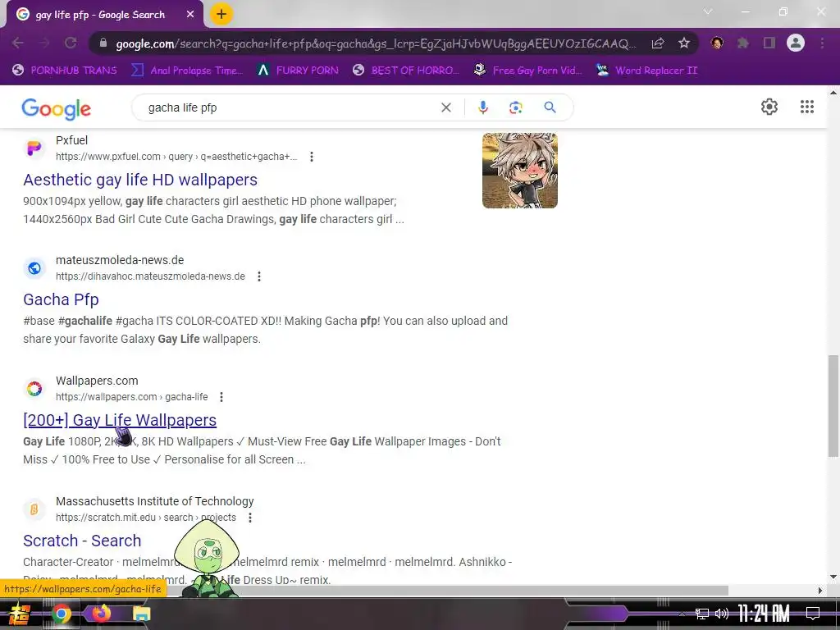Click the pinned extension avatar in the toolbar
Image resolution: width=840 pixels, height=630 pixels.
(717, 43)
